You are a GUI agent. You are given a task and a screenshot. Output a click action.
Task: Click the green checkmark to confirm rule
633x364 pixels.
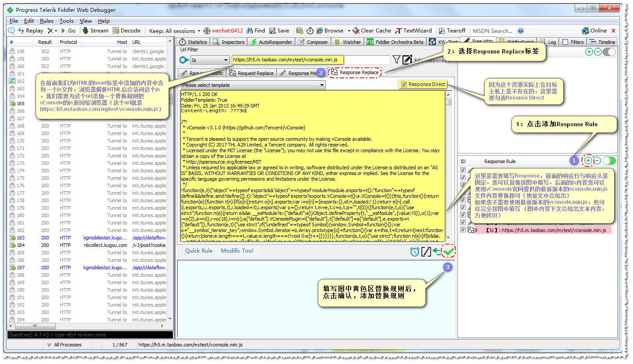pos(448,251)
